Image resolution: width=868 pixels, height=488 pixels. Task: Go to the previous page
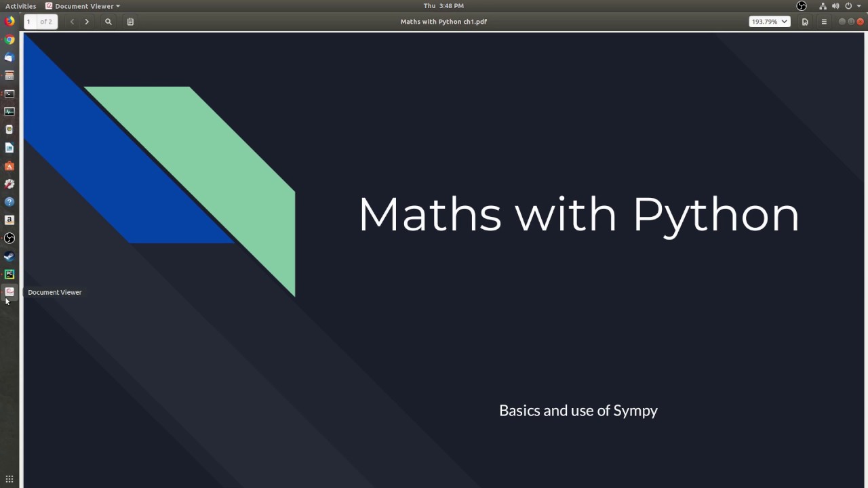coord(72,22)
